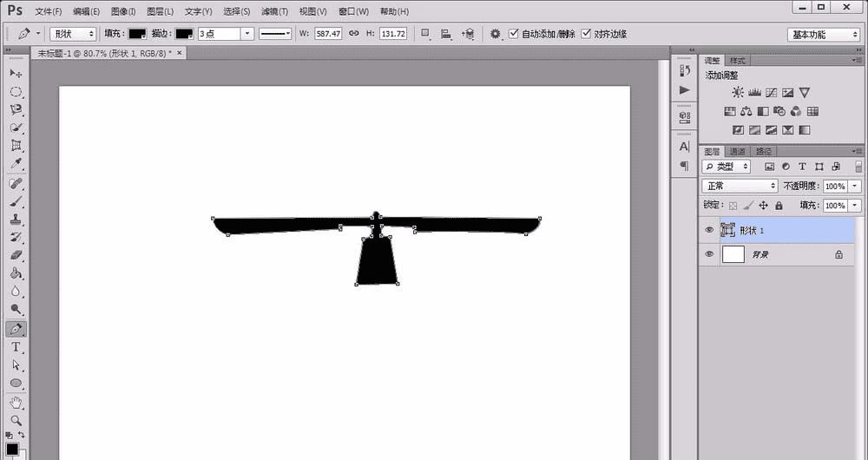The width and height of the screenshot is (868, 460).
Task: Open the 不透明度 slider arrow
Action: tap(856, 187)
